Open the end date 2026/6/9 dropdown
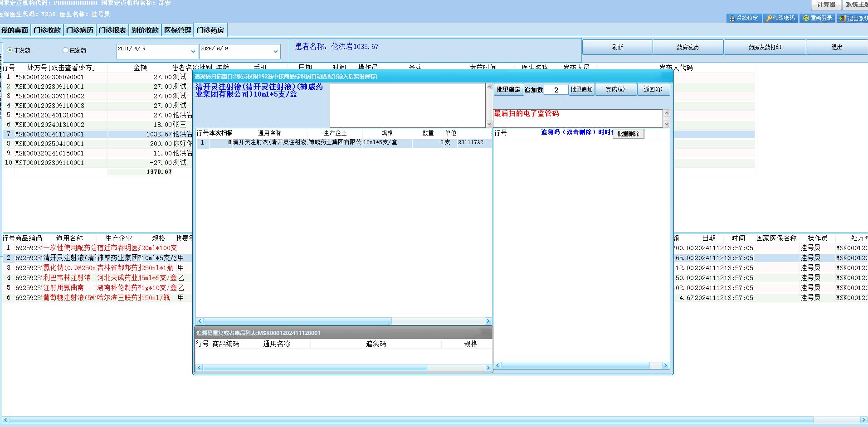 click(x=275, y=52)
